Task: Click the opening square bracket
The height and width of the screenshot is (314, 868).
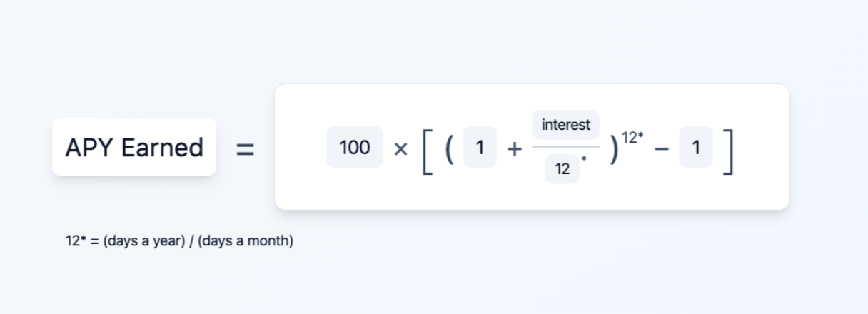Action: coord(427,147)
